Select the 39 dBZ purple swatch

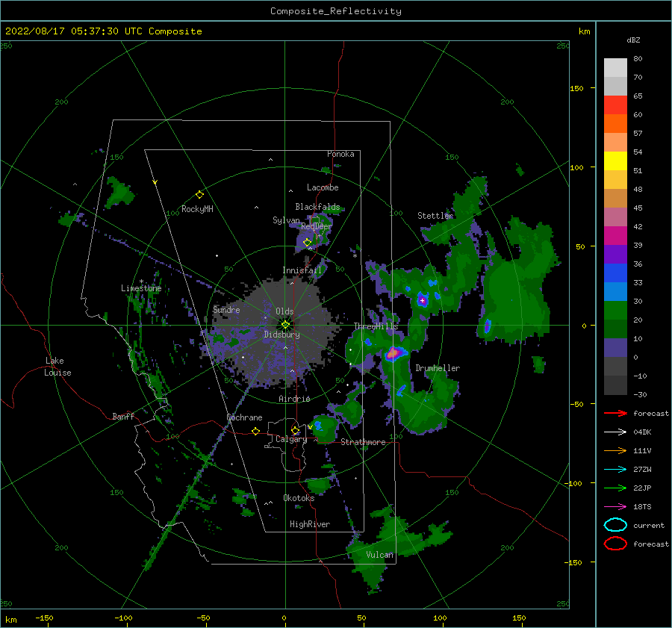(x=615, y=254)
